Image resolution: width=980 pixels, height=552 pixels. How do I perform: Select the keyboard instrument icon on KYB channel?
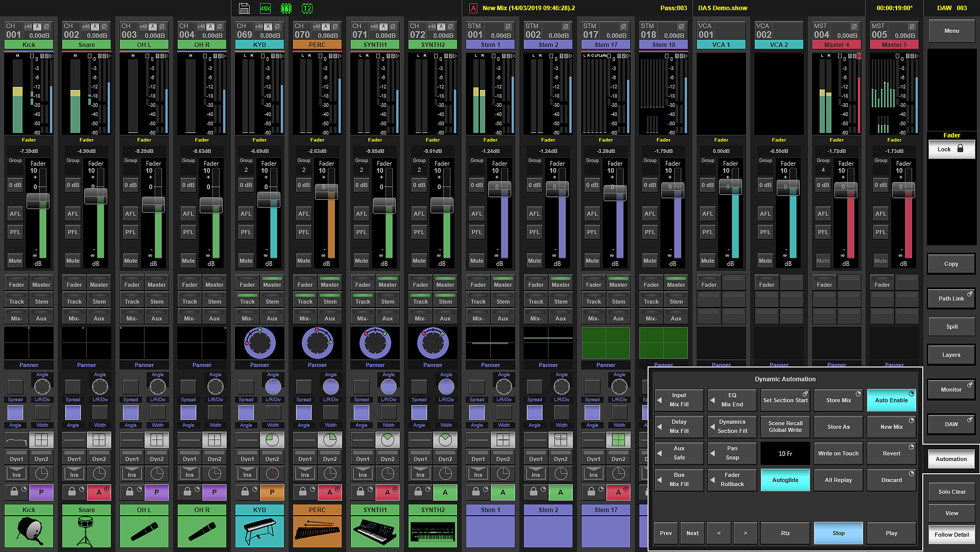pyautogui.click(x=259, y=532)
